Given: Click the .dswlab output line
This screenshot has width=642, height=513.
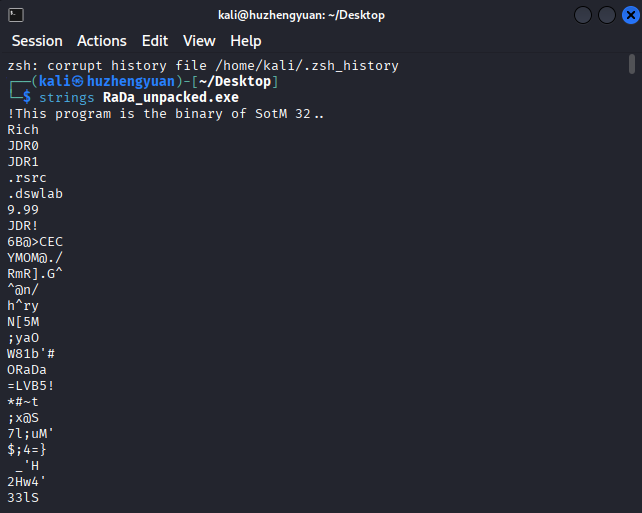Looking at the screenshot, I should [x=35, y=194].
